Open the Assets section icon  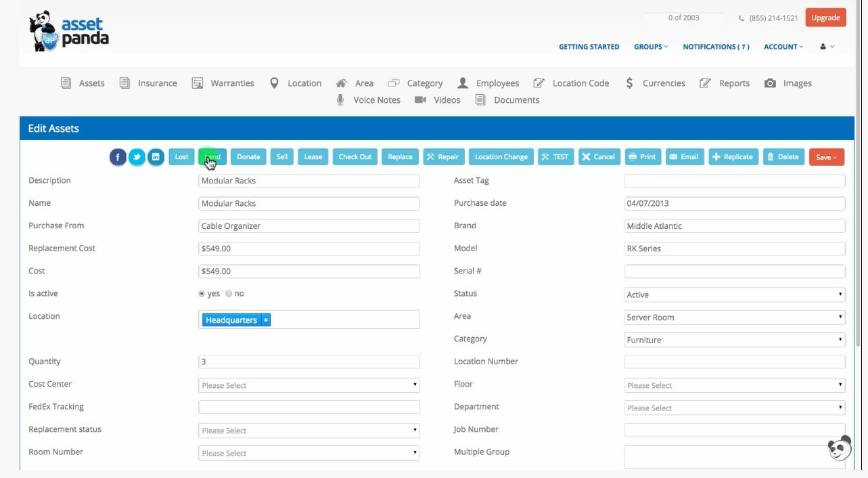tap(66, 83)
